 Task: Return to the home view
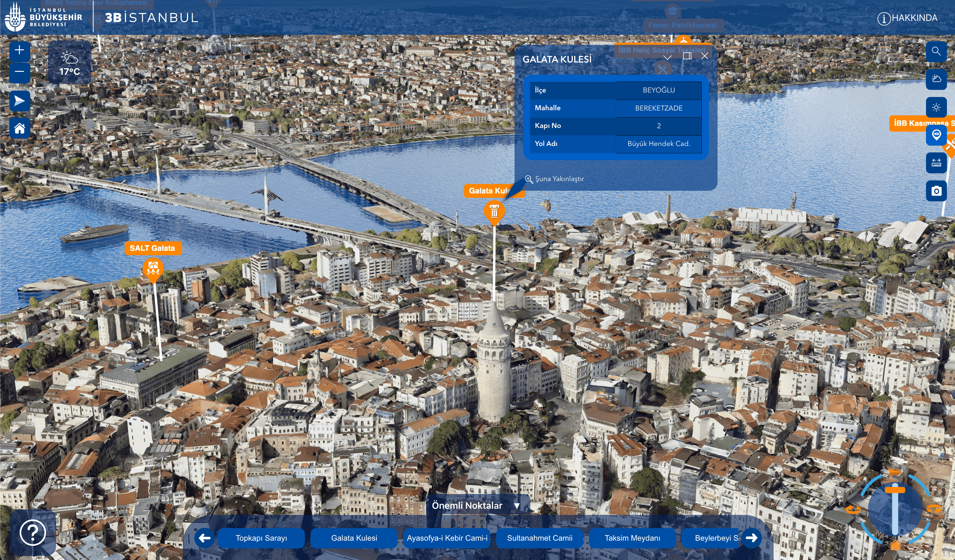coord(20,129)
